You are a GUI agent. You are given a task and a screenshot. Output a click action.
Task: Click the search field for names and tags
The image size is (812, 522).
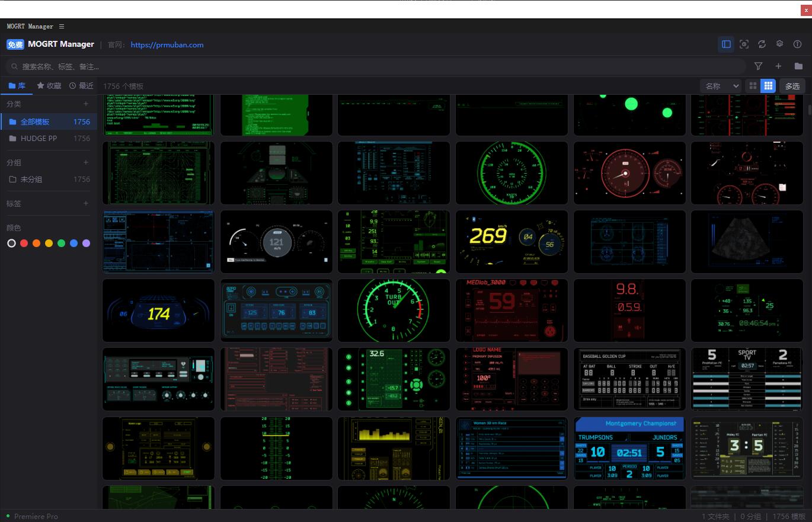pos(375,66)
